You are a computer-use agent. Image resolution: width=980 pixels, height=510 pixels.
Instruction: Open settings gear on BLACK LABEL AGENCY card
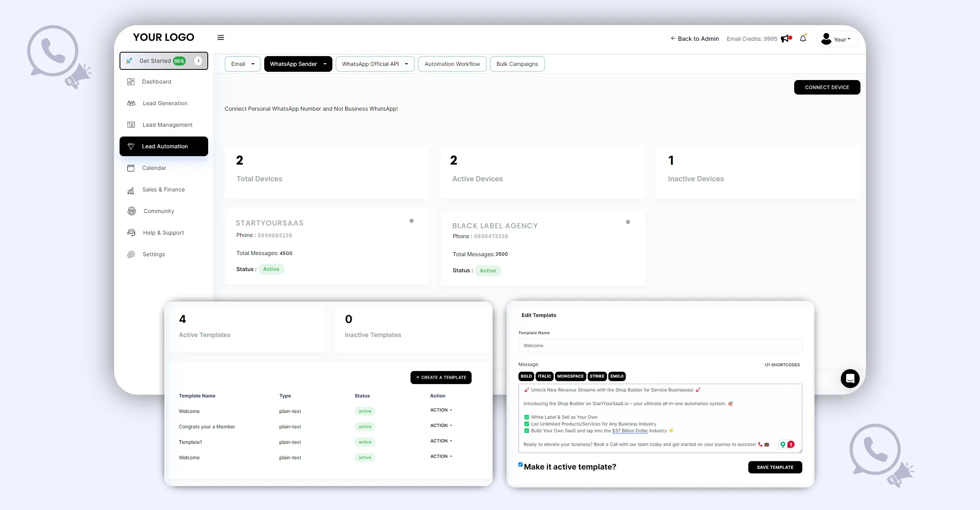[x=628, y=222]
